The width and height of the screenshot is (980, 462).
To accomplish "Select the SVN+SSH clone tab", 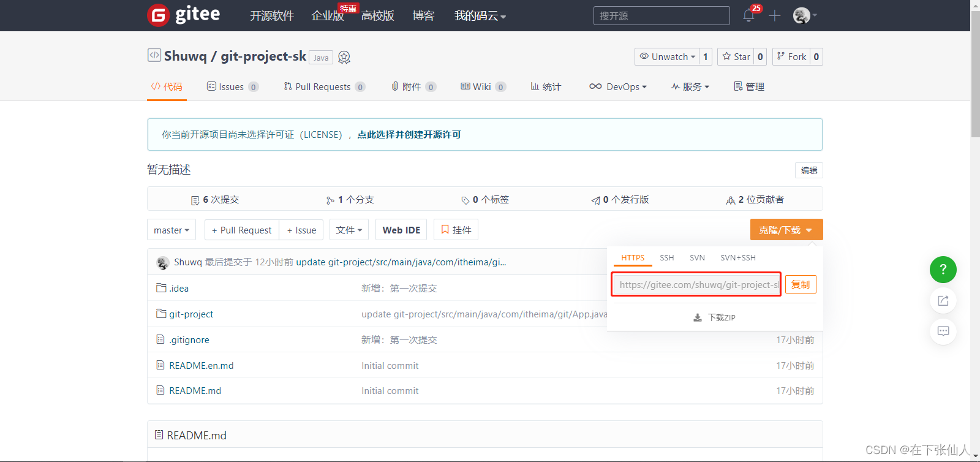I will click(x=738, y=258).
